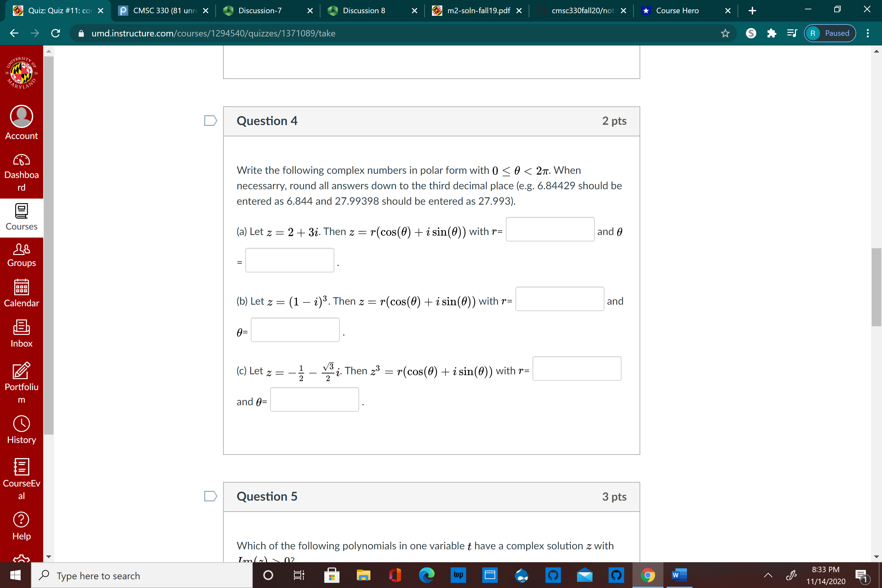The width and height of the screenshot is (882, 588).
Task: Open the History panel
Action: pos(21,430)
